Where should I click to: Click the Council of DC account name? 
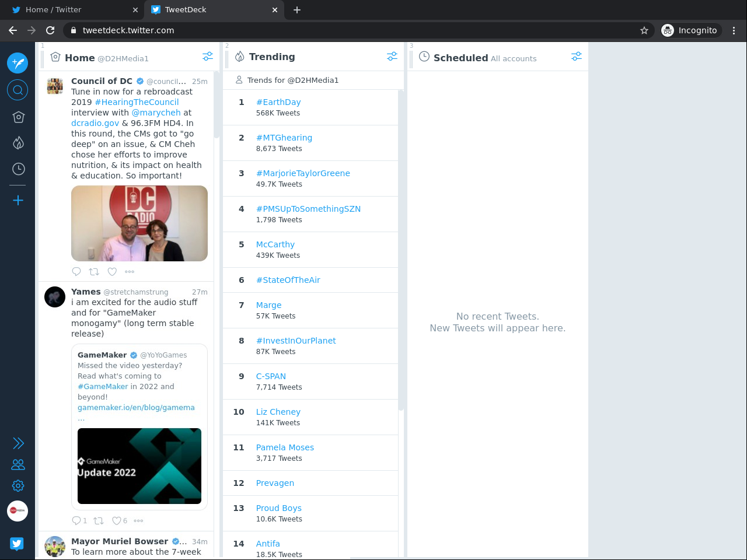pyautogui.click(x=102, y=81)
